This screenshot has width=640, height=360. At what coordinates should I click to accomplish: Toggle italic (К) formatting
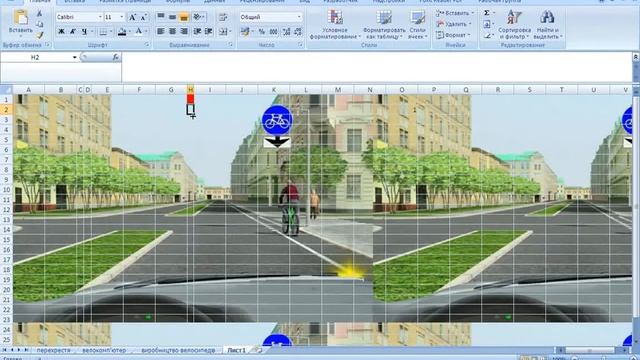[73, 31]
